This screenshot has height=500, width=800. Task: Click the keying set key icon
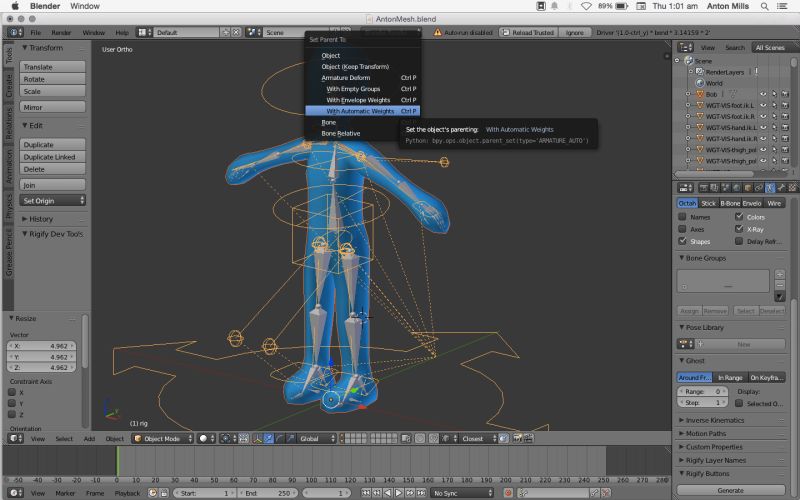point(522,493)
